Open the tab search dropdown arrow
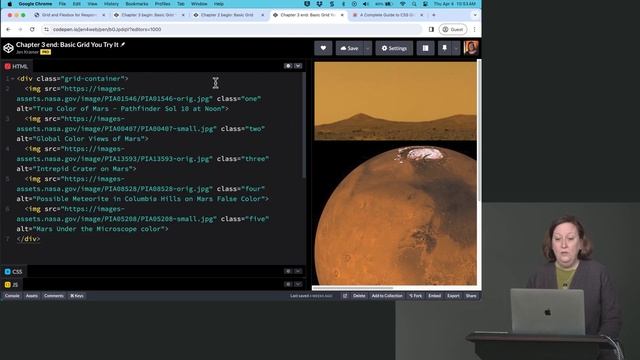 point(475,15)
